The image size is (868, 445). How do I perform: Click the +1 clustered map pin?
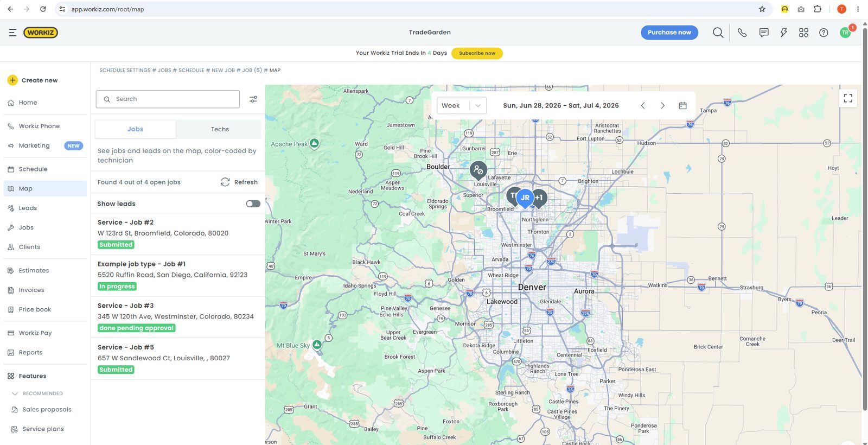539,198
